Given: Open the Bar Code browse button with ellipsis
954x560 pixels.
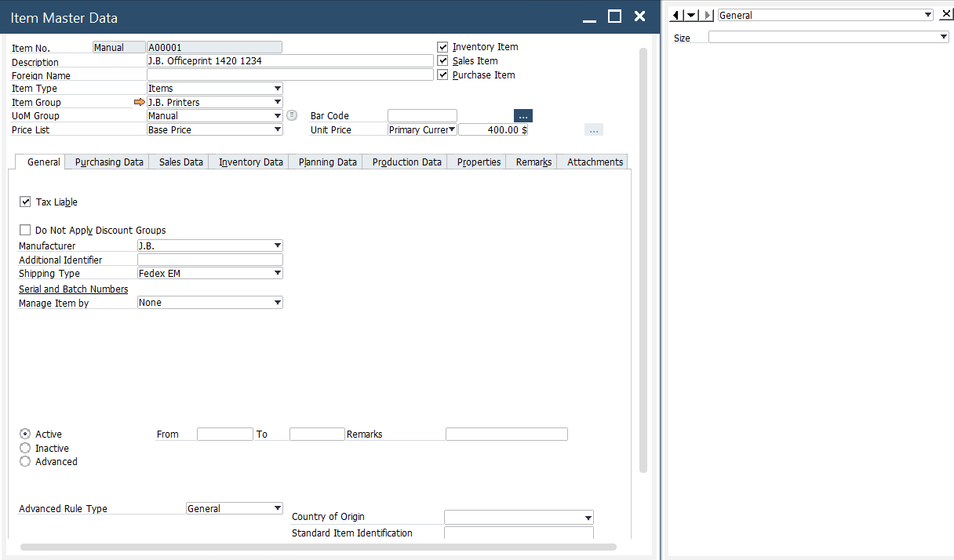Looking at the screenshot, I should click(523, 115).
